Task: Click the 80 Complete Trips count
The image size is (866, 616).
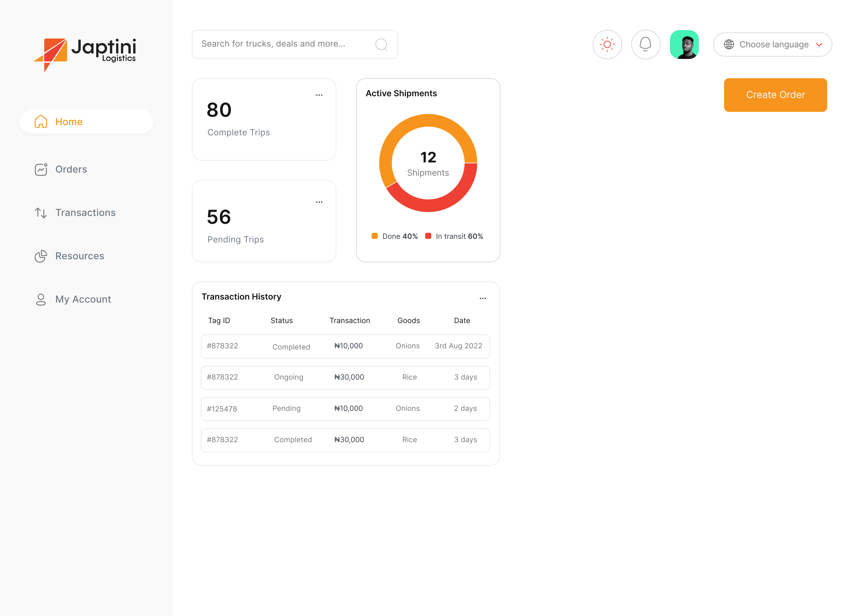Action: (219, 110)
